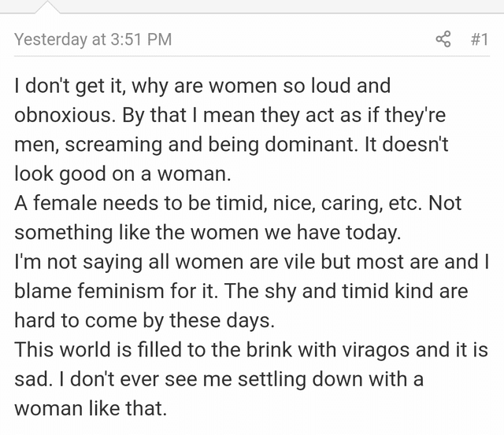Click the word 'settling' in the post

coord(272,379)
